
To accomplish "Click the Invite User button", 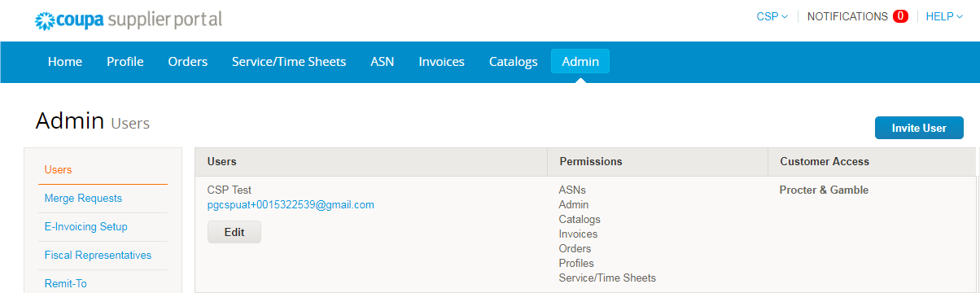I will coord(919,128).
